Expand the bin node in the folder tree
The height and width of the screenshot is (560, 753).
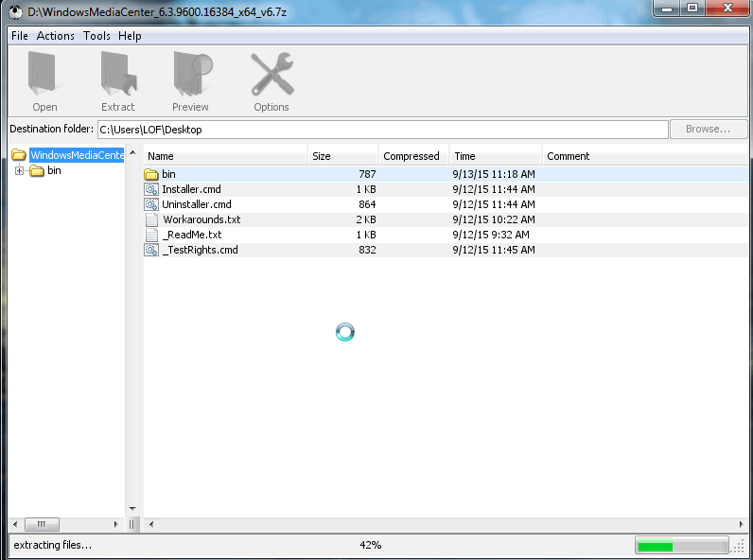(19, 170)
